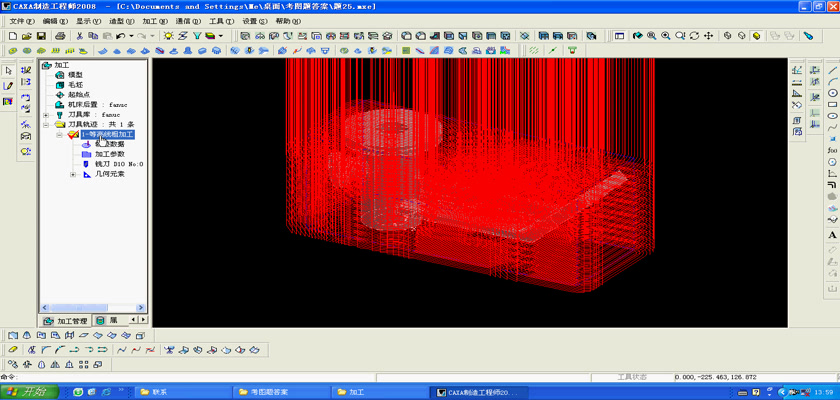Viewport: 840px width, 400px height.
Task: Select the pan view cross-arrows icon
Action: pyautogui.click(x=708, y=36)
